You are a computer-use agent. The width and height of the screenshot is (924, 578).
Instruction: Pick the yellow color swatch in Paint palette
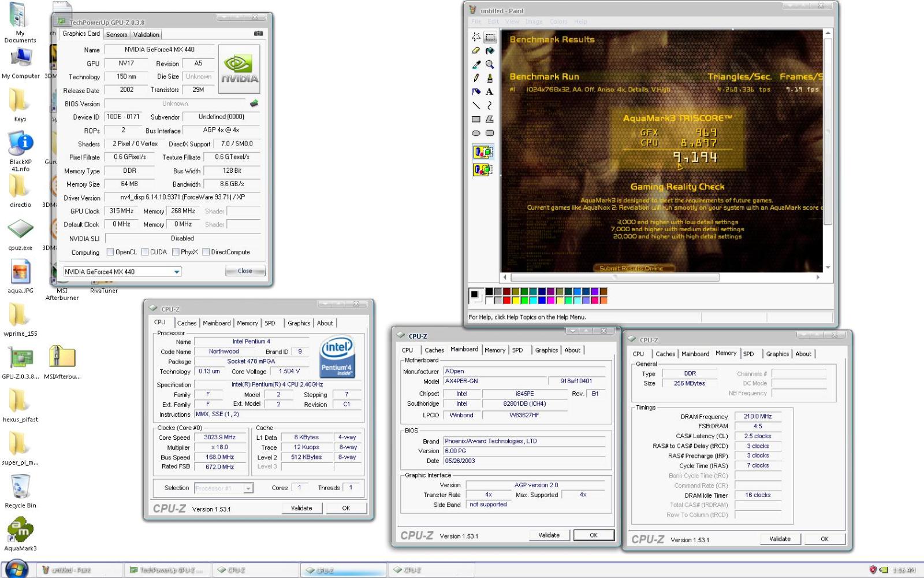pos(515,300)
